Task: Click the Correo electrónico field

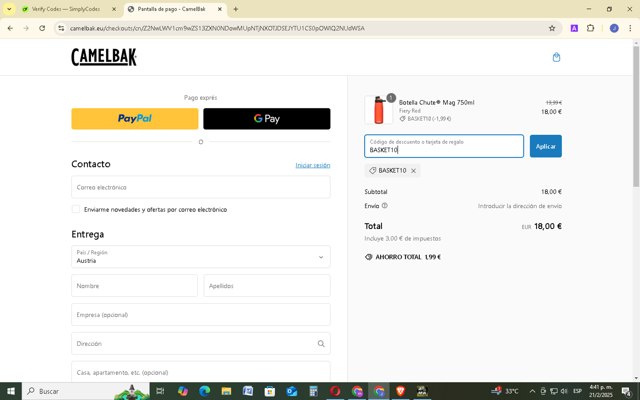Action: pyautogui.click(x=201, y=187)
